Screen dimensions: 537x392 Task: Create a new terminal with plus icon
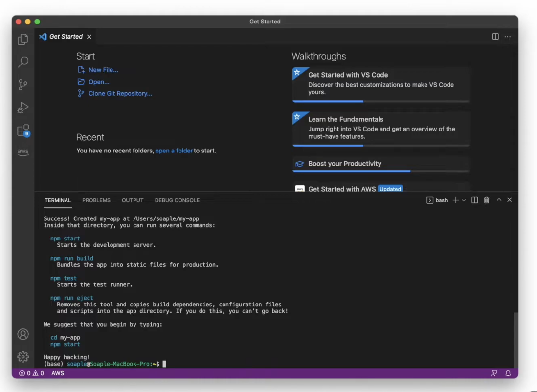click(455, 200)
